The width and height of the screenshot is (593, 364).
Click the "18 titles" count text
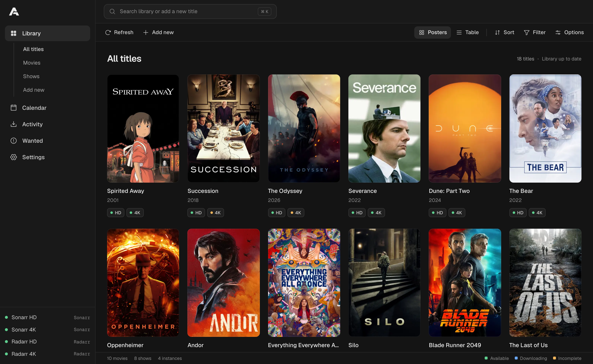[x=525, y=59]
